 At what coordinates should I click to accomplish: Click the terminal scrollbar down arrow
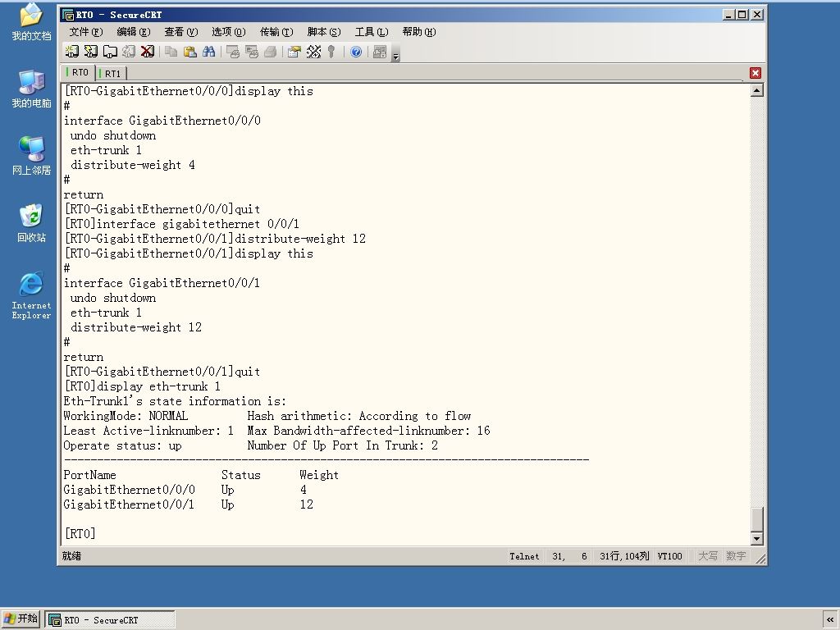(756, 538)
